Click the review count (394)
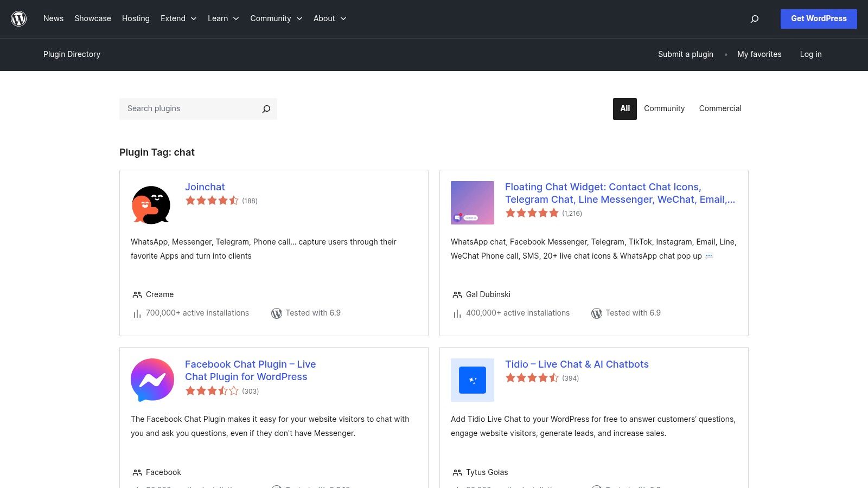Image resolution: width=868 pixels, height=488 pixels. click(x=570, y=378)
